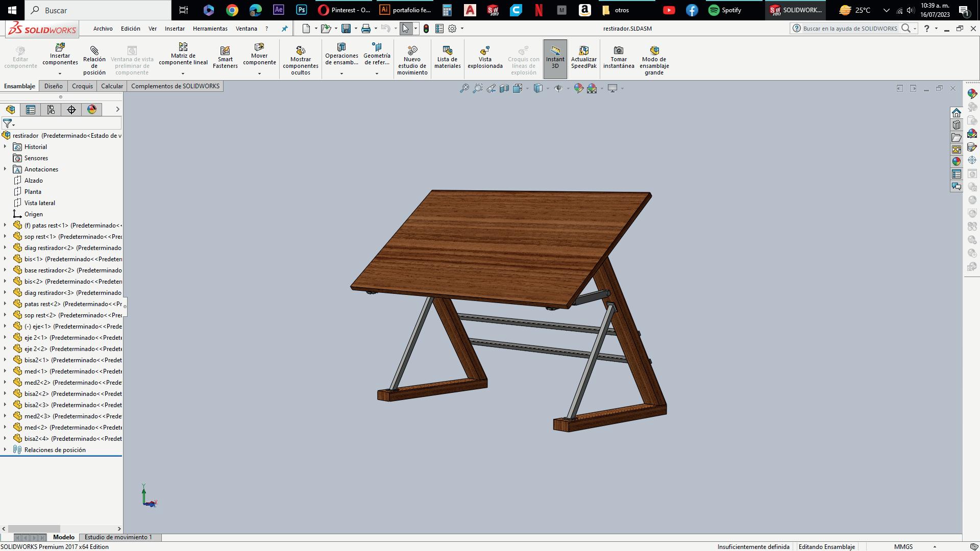Open the PropertyManager tab icon
The width and height of the screenshot is (980, 551).
tap(31, 110)
